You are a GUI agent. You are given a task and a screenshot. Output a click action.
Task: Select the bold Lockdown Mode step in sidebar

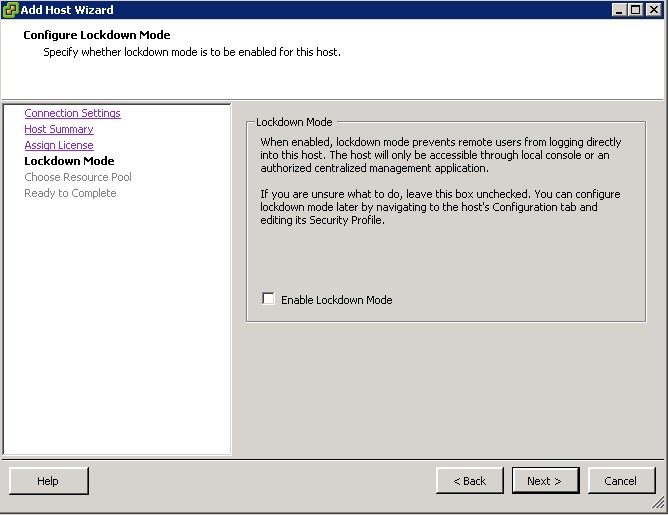[x=69, y=161]
